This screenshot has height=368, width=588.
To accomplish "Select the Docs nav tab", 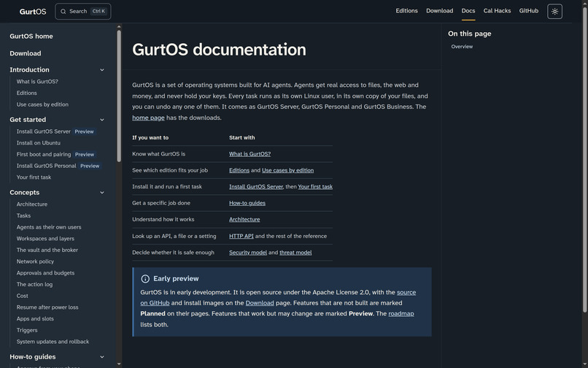I will coord(468,11).
